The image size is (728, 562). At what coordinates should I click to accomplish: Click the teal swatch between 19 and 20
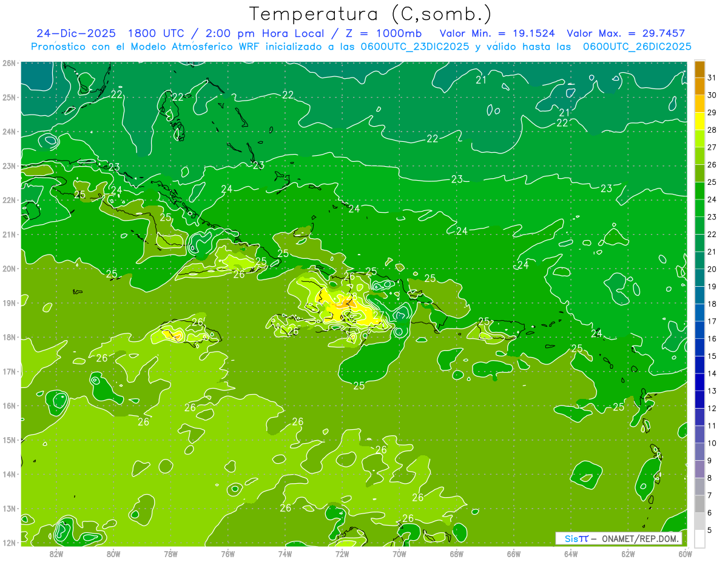699,278
